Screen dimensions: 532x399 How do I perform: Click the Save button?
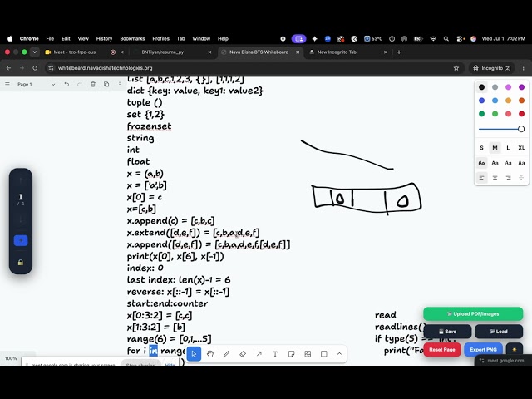point(447,332)
